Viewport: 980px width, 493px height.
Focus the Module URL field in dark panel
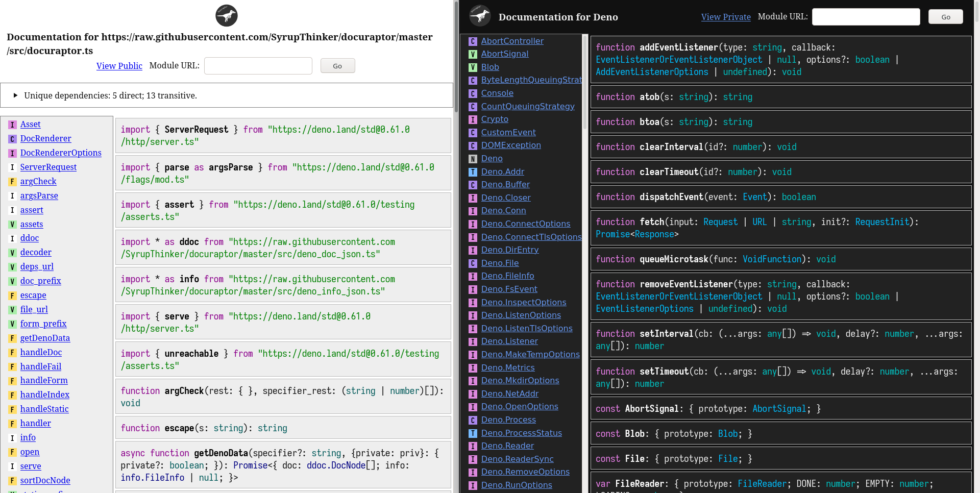pos(866,17)
